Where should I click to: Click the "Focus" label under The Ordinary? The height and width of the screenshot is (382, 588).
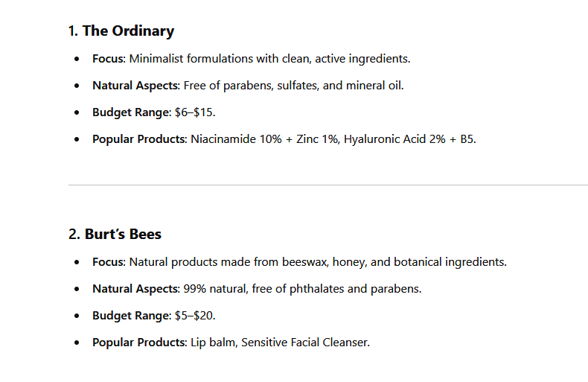(109, 59)
